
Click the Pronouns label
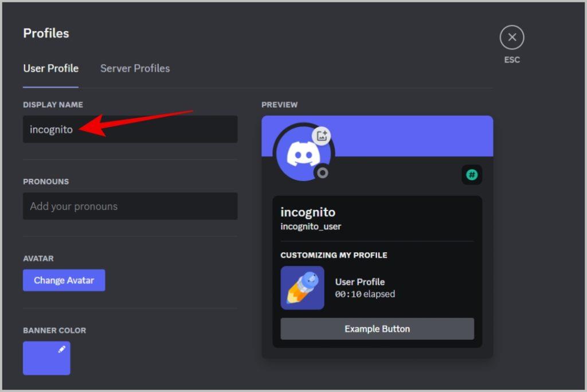[x=46, y=182]
